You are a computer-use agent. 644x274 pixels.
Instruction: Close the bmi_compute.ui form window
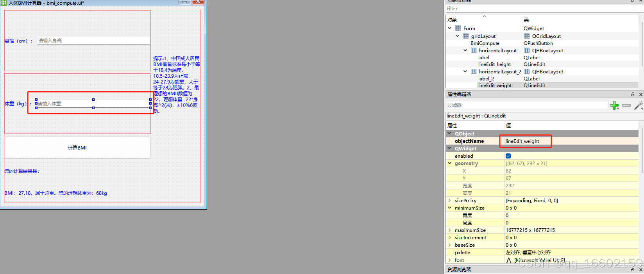coord(198,2)
